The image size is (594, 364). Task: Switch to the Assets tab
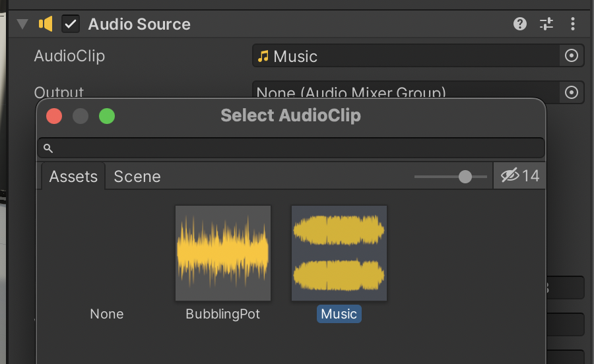pos(73,177)
